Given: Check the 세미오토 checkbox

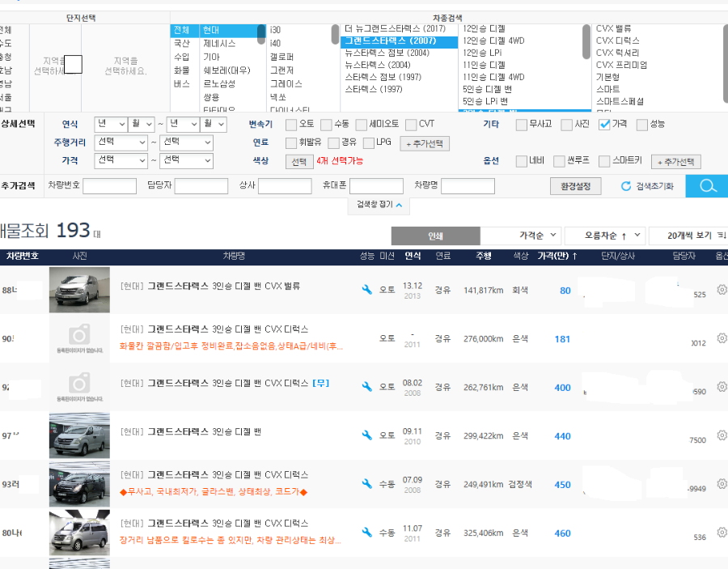Looking at the screenshot, I should (x=362, y=125).
